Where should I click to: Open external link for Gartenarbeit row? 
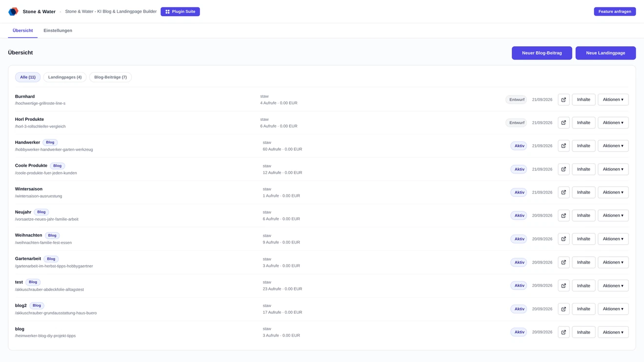coord(563,262)
